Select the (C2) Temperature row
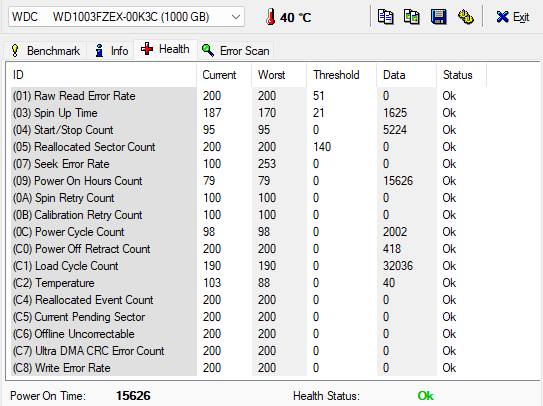 [249, 283]
